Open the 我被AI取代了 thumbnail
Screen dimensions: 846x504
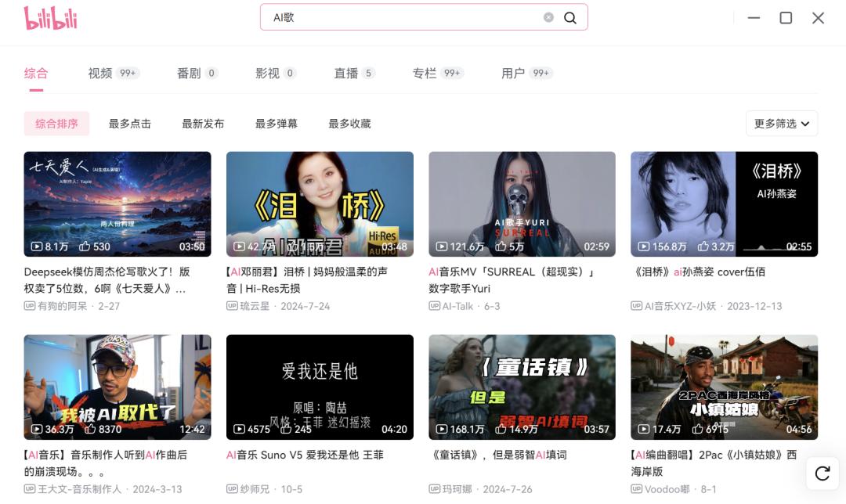pos(117,387)
